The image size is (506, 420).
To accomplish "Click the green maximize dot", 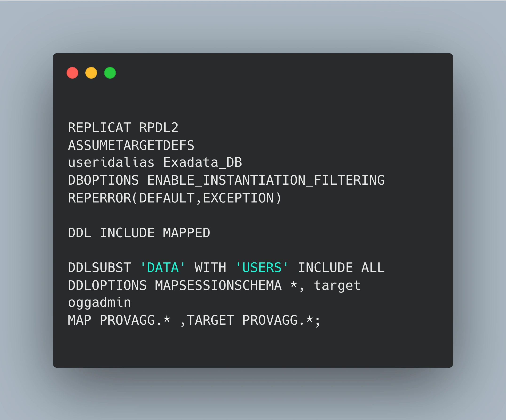I will [110, 73].
